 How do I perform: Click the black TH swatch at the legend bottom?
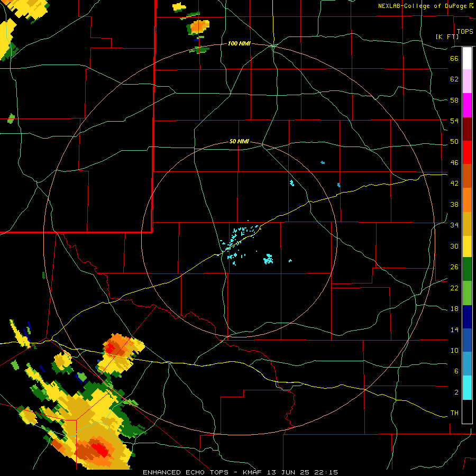pyautogui.click(x=467, y=411)
